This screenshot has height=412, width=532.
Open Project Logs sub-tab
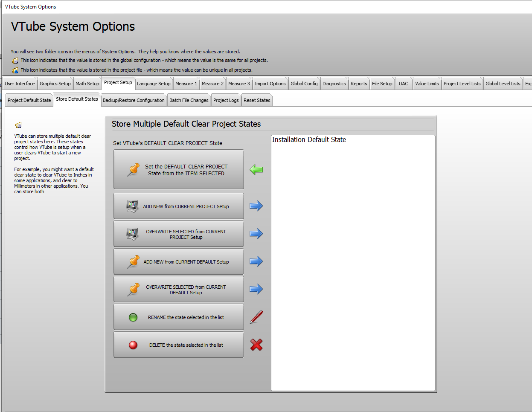click(x=226, y=100)
